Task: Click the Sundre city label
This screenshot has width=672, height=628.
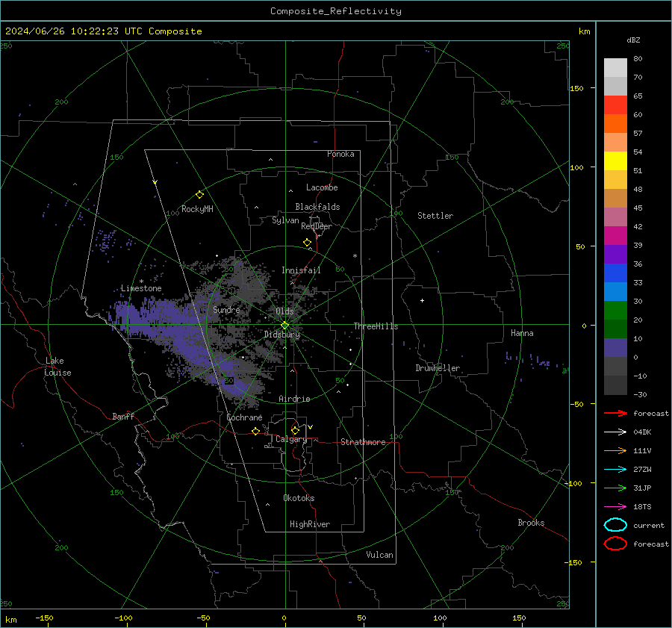Action: pyautogui.click(x=226, y=309)
